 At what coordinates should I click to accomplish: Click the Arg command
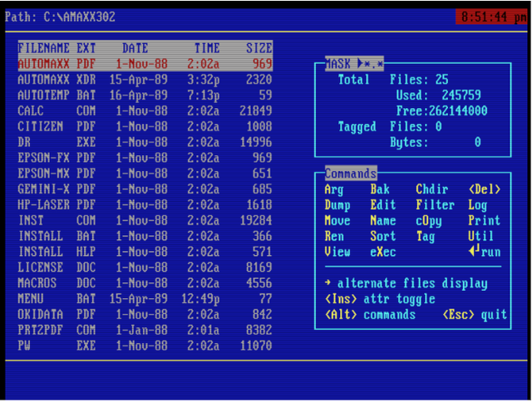[334, 189]
